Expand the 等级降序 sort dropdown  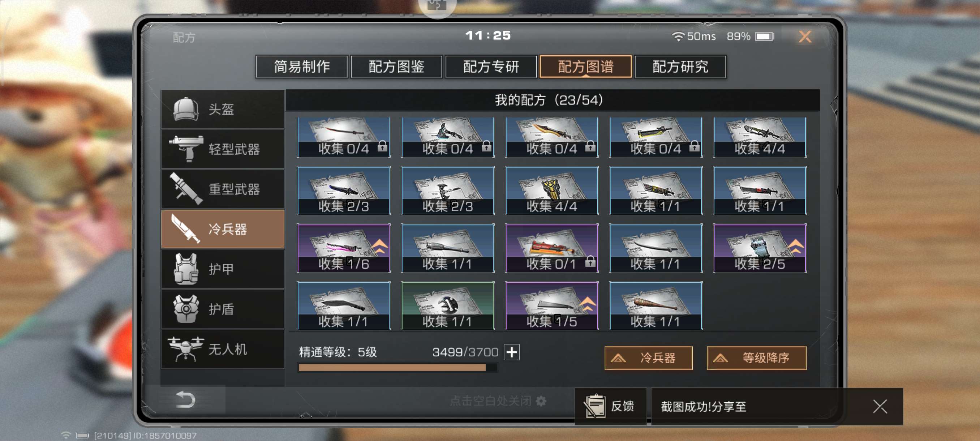pyautogui.click(x=756, y=357)
